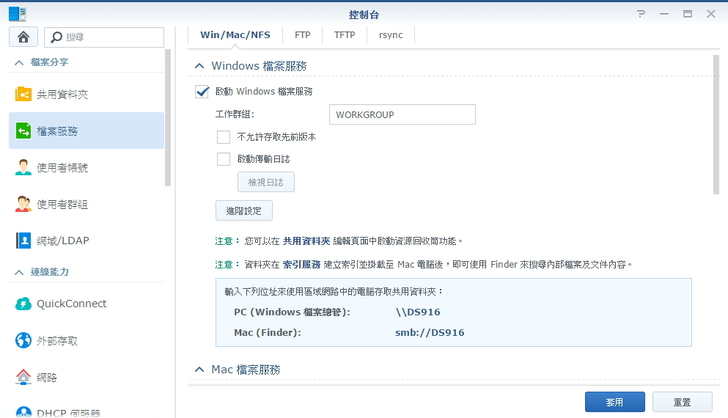The width and height of the screenshot is (728, 418).
Task: Select 外部存取 label in sidebar
Action: [57, 340]
